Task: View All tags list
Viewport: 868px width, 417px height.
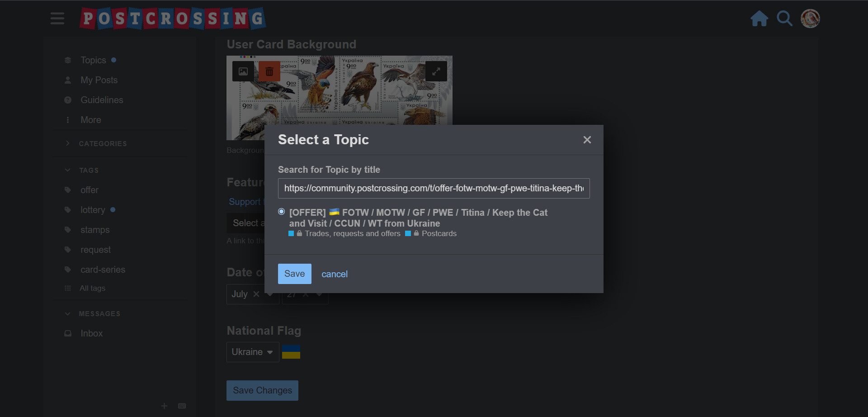Action: [x=92, y=288]
